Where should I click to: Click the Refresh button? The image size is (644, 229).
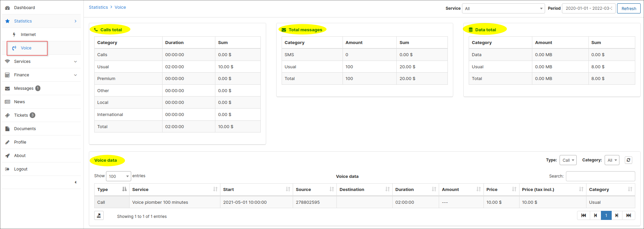click(x=629, y=8)
